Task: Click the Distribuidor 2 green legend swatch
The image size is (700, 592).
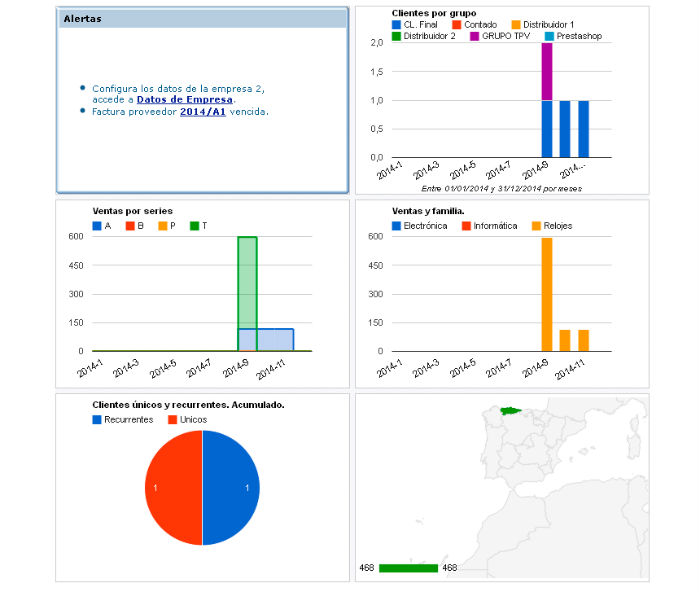Action: tap(397, 36)
